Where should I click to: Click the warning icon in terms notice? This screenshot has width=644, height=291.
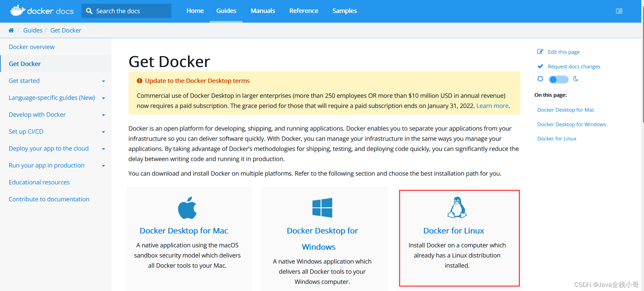point(139,81)
